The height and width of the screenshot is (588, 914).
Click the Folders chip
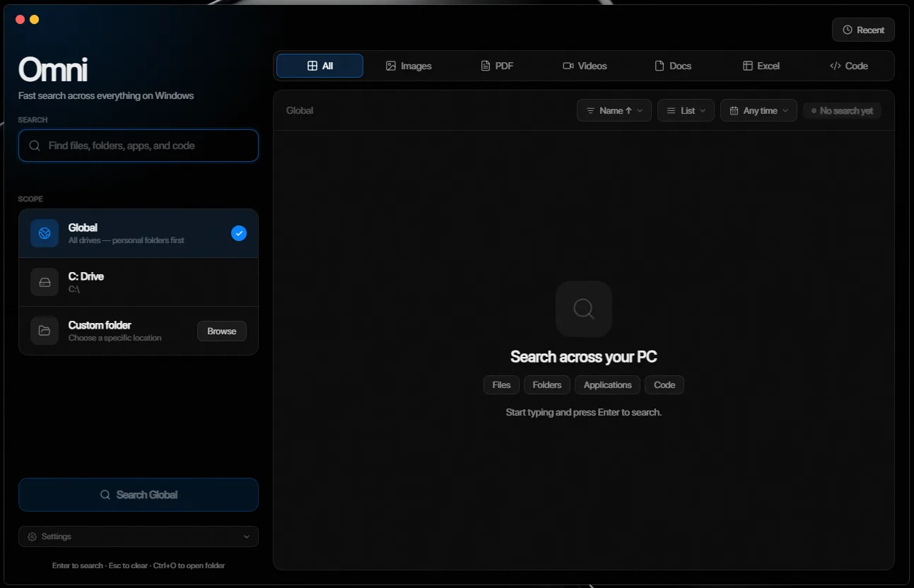pyautogui.click(x=547, y=385)
